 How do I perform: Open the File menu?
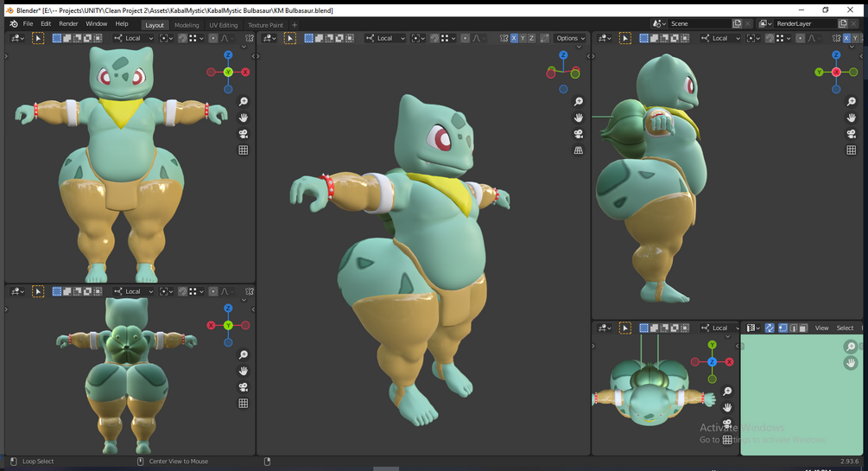tap(28, 24)
